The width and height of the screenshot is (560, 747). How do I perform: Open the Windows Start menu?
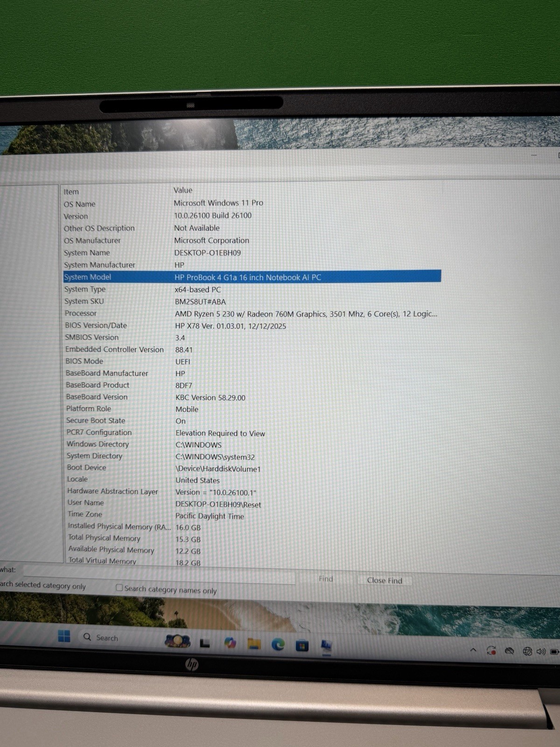[64, 636]
